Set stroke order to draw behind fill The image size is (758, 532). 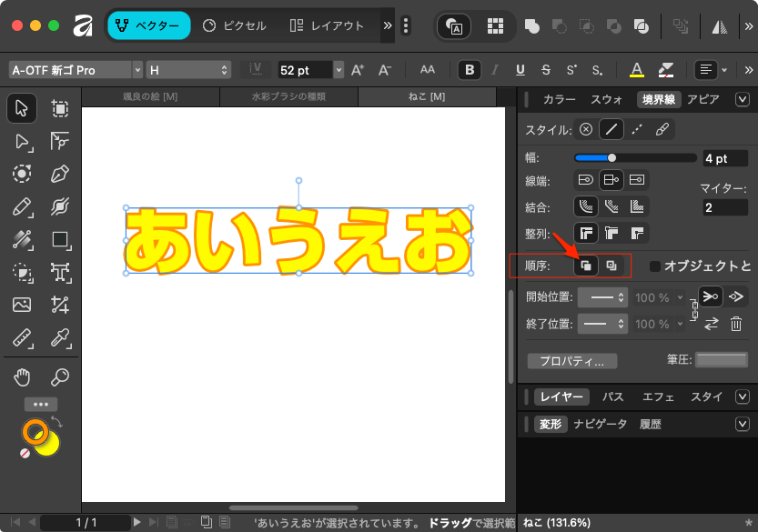coord(587,266)
